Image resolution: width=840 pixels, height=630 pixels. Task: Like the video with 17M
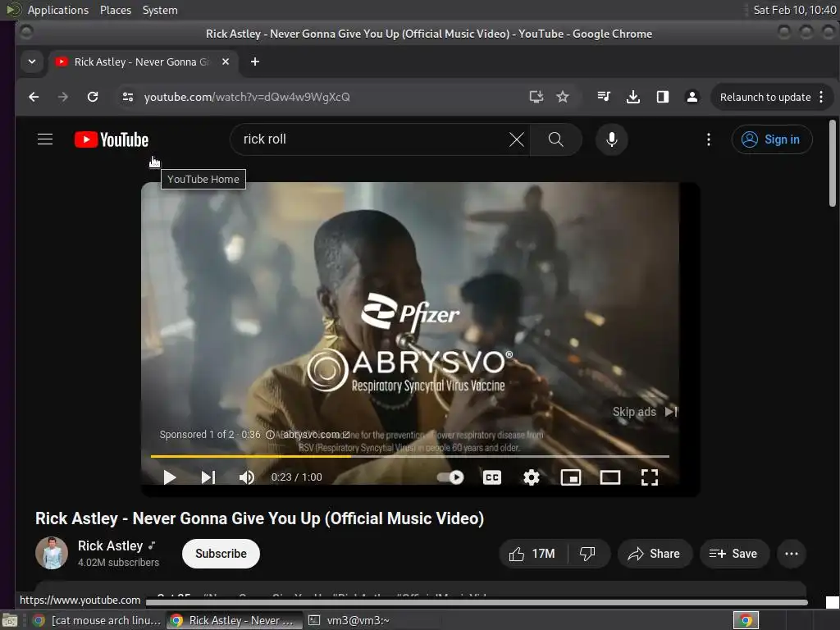tap(532, 554)
